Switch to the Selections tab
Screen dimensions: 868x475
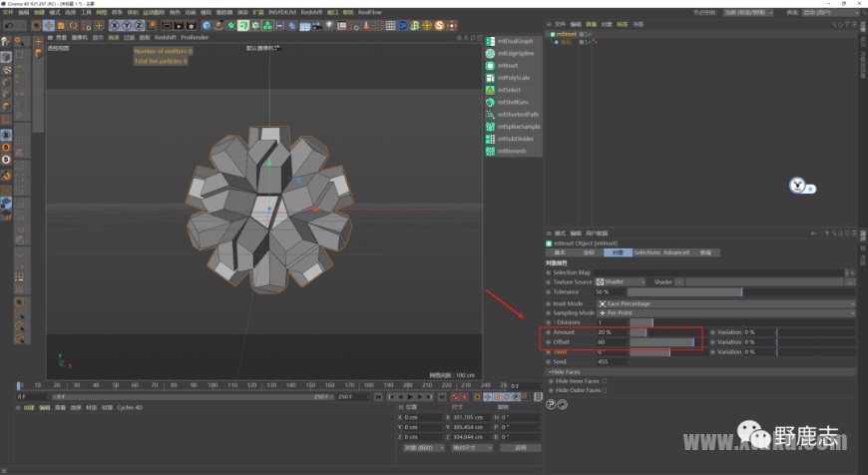(647, 252)
